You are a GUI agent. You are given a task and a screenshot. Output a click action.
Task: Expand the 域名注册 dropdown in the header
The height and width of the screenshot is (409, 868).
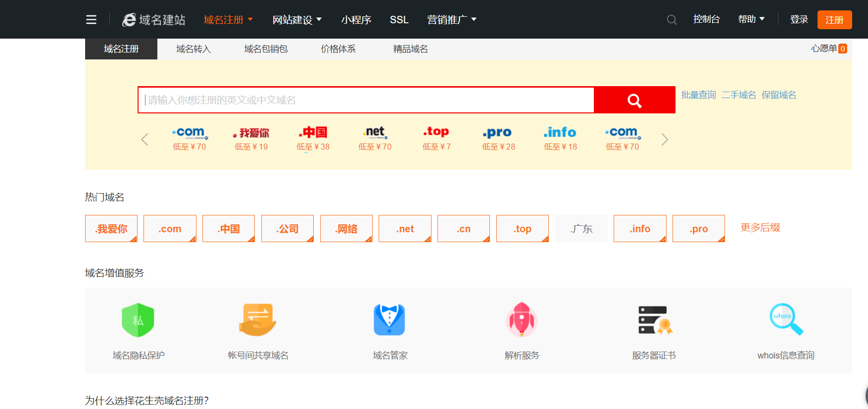228,20
